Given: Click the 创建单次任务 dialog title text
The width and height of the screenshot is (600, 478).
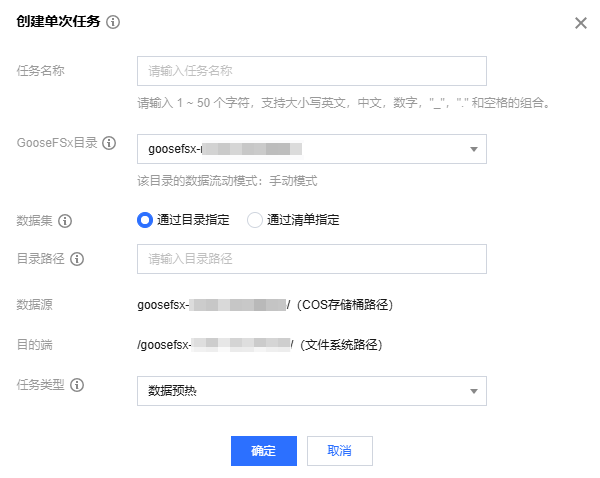Looking at the screenshot, I should click(x=58, y=23).
